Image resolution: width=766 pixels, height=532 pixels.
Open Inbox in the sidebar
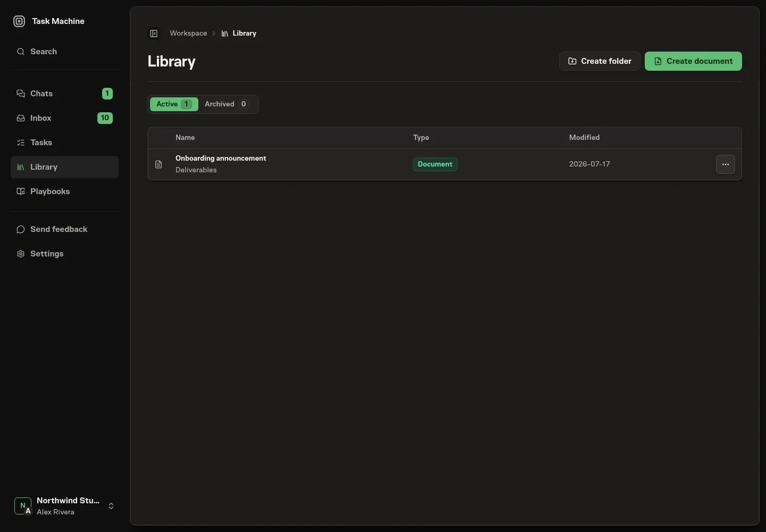point(64,118)
